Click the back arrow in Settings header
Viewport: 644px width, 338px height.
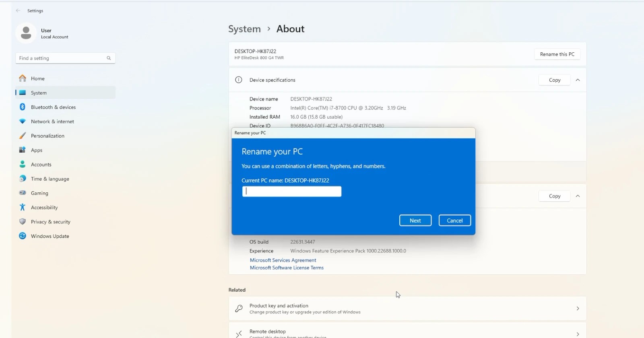[18, 11]
